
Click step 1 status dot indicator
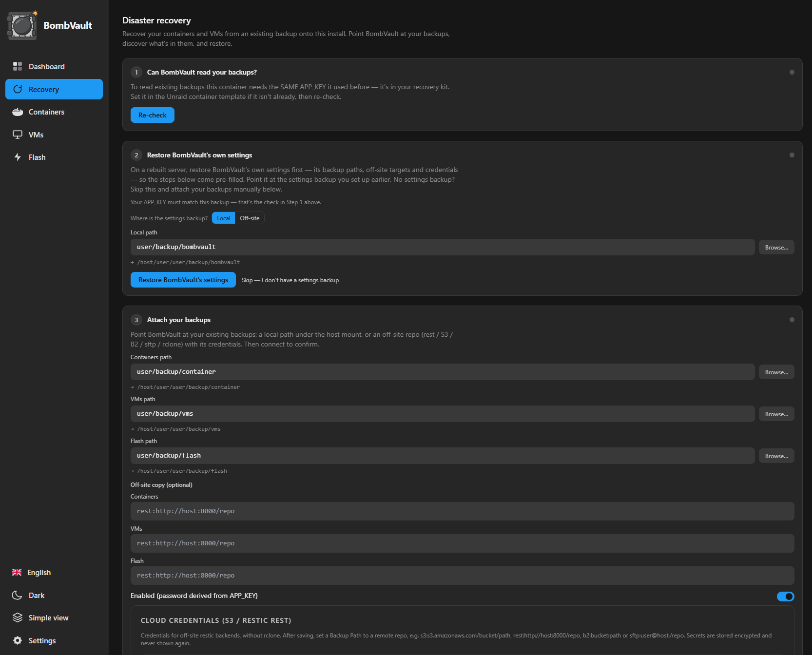click(792, 72)
